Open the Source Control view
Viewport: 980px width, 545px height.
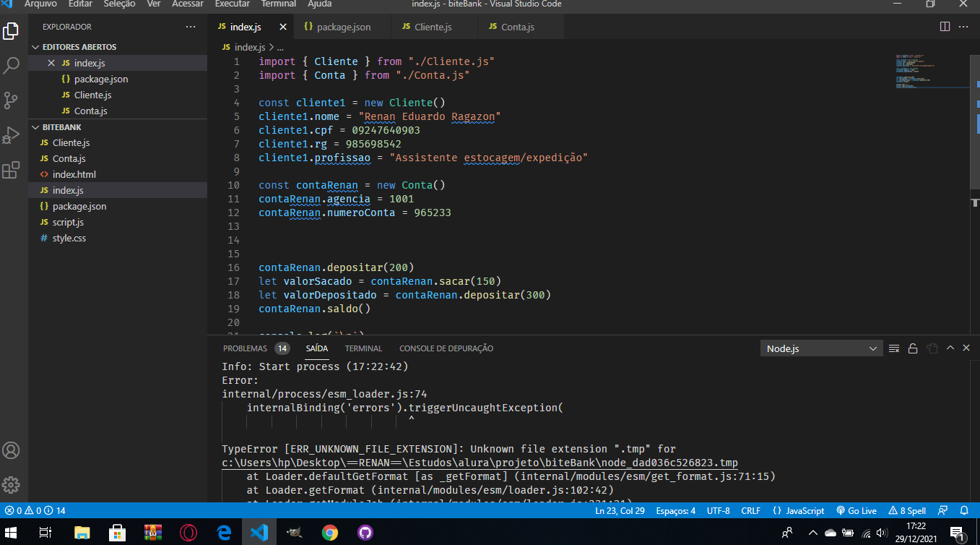(11, 100)
